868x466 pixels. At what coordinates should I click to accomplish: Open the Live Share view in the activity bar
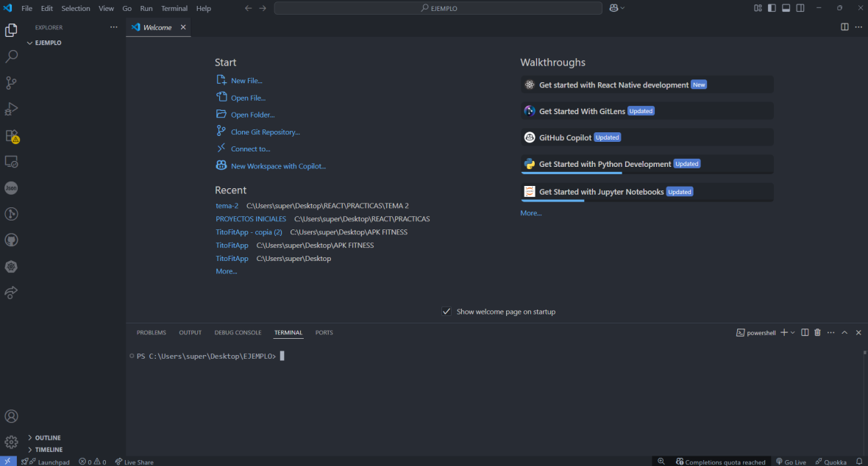click(x=11, y=293)
